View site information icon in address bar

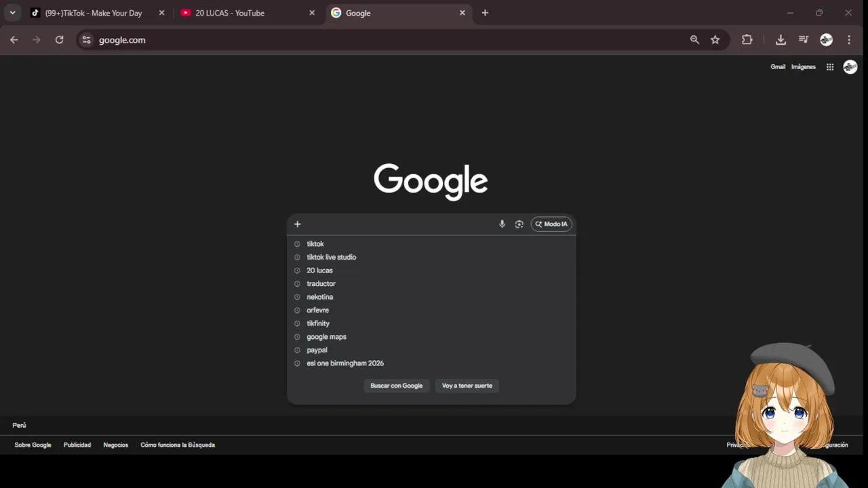(x=86, y=40)
